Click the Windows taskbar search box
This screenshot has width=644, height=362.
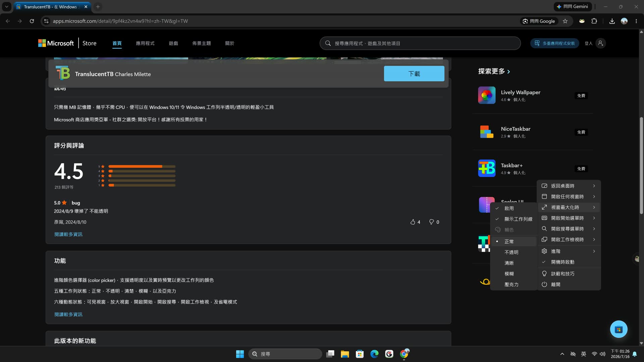(x=285, y=354)
